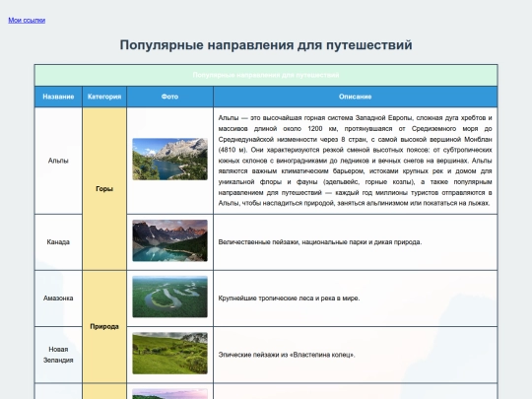Select the 'Амазонка' name cell
Viewport: 532px width, 399px height.
click(x=58, y=299)
